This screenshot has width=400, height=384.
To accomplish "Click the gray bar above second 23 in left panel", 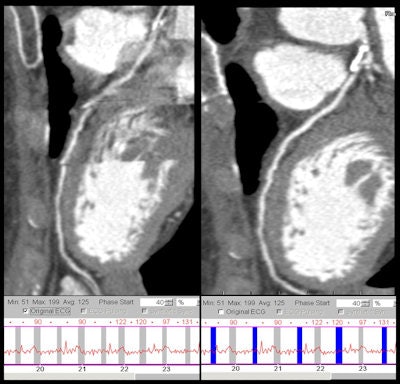I will [x=165, y=345].
